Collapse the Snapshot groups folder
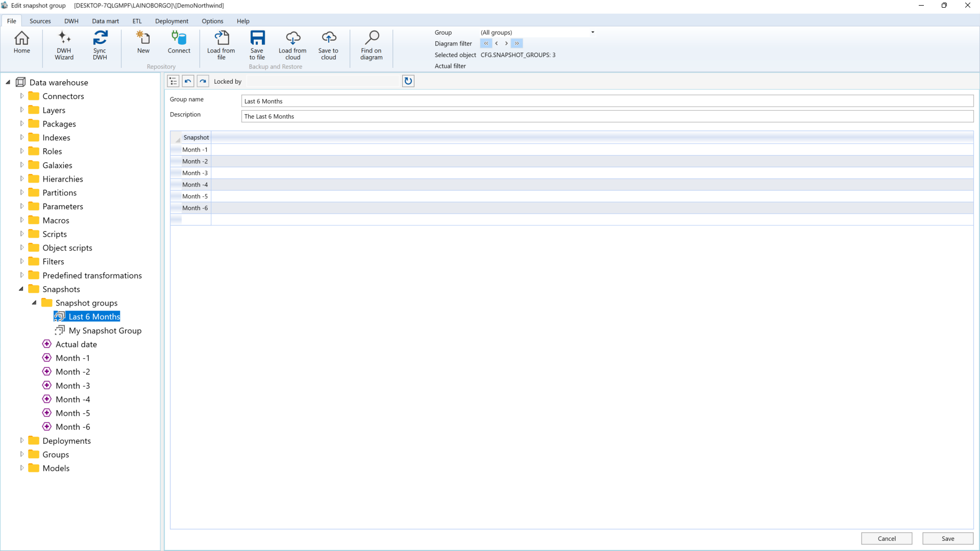980x551 pixels. [x=34, y=303]
